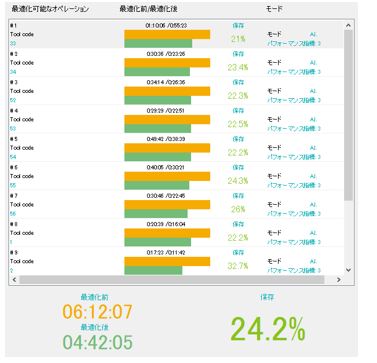Click the AI mode link in row #7

[313, 204]
